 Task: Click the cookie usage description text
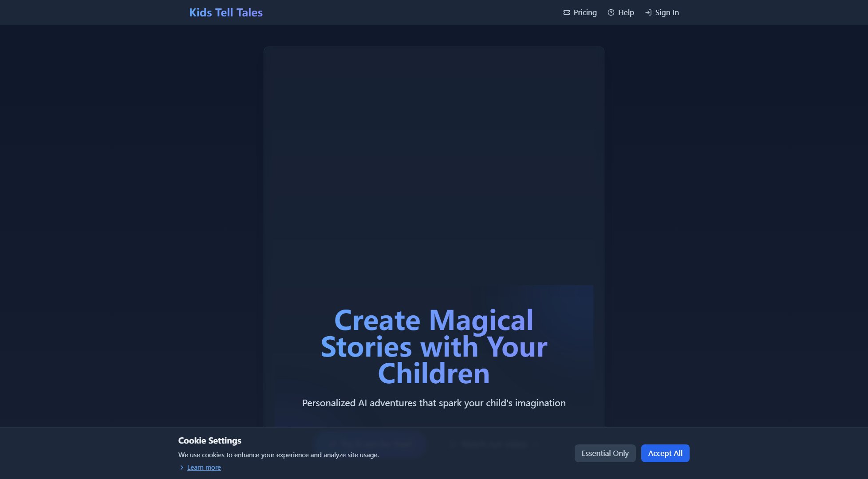[x=278, y=455]
